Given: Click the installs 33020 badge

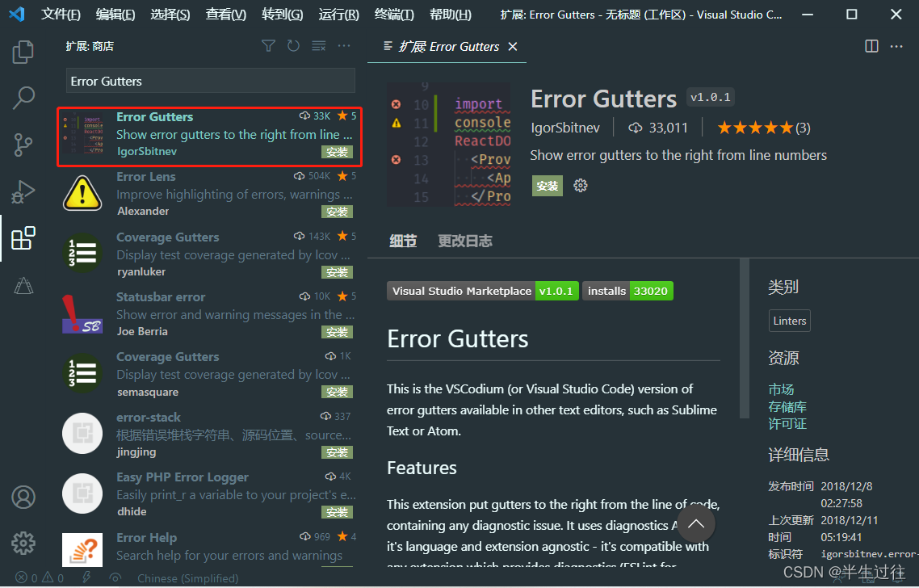Looking at the screenshot, I should (627, 291).
